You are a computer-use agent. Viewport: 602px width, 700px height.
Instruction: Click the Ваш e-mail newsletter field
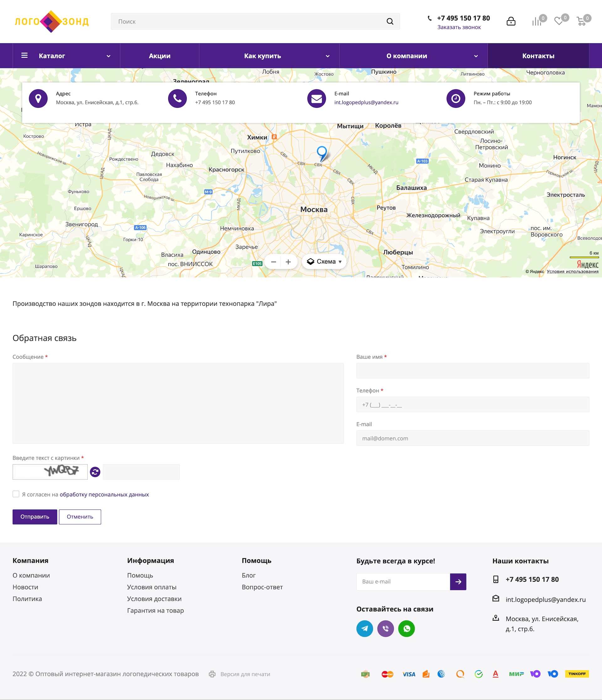pyautogui.click(x=403, y=582)
